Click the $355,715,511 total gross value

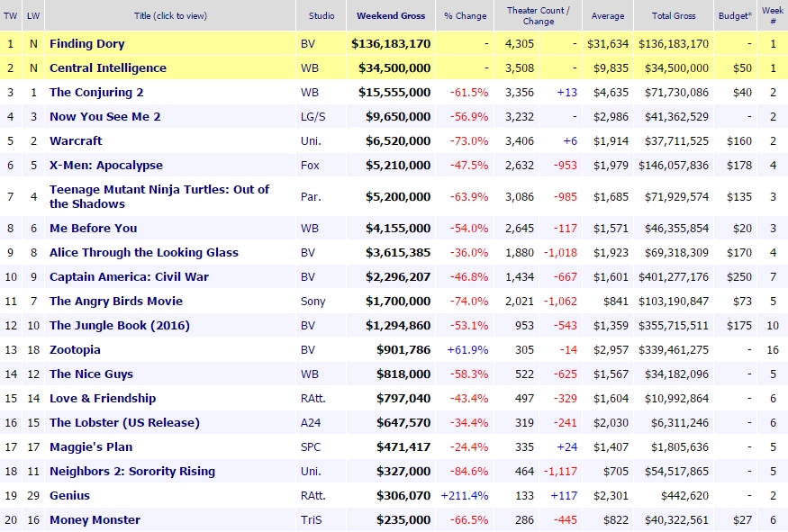(x=674, y=326)
